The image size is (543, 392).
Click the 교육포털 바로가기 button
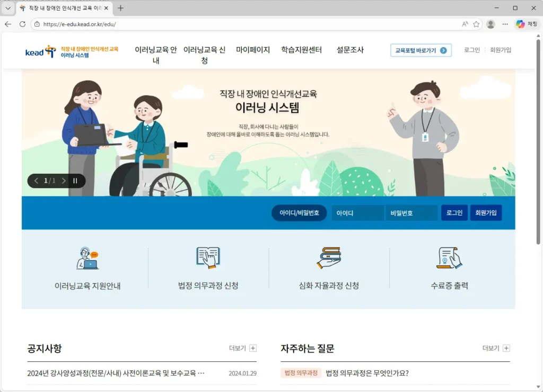(x=421, y=50)
